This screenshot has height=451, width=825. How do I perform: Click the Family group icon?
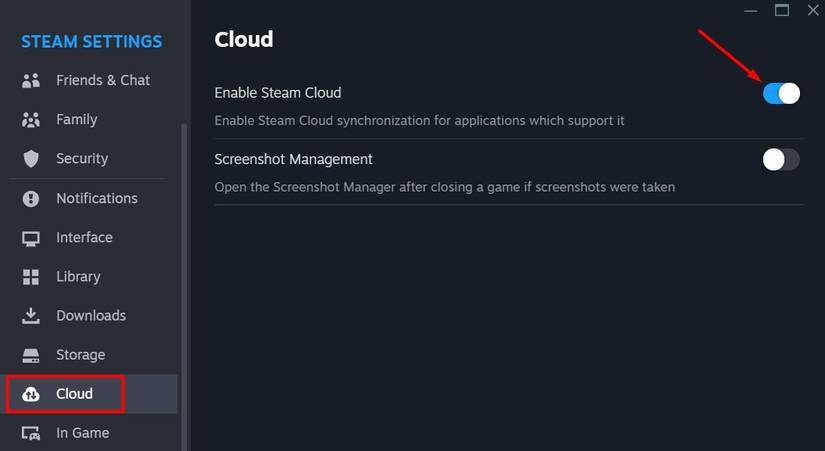[x=31, y=120]
